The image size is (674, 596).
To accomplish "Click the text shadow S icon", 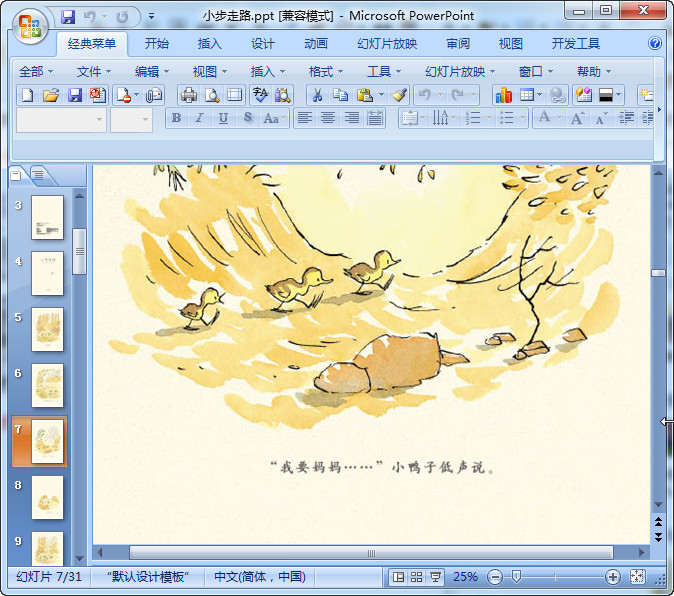I will click(x=248, y=118).
